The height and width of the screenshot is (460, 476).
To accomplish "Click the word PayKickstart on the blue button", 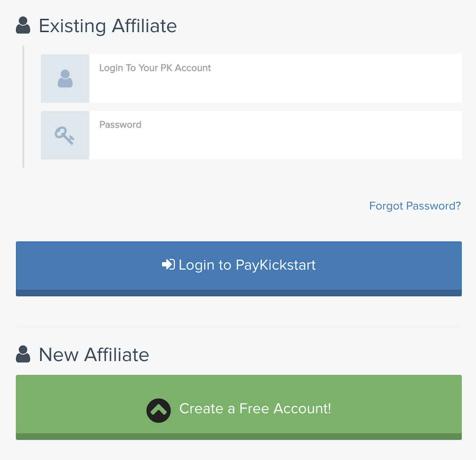I will pos(276,265).
